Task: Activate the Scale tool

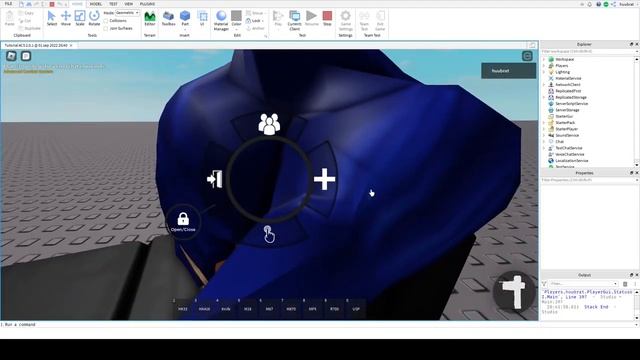Action: [x=80, y=18]
